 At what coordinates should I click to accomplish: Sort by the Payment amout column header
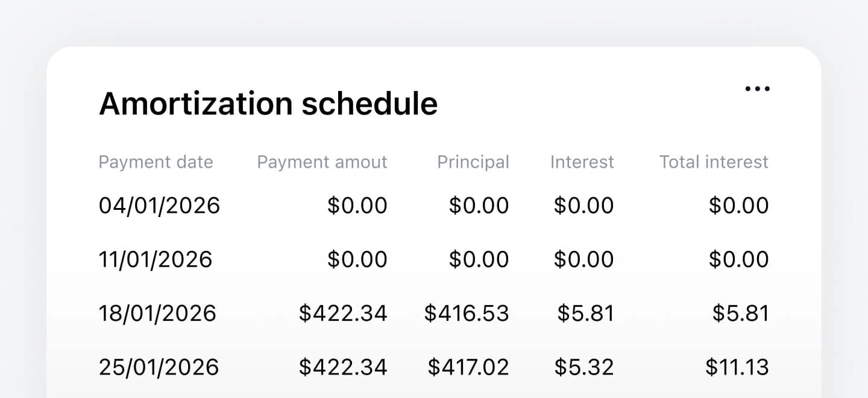(322, 162)
